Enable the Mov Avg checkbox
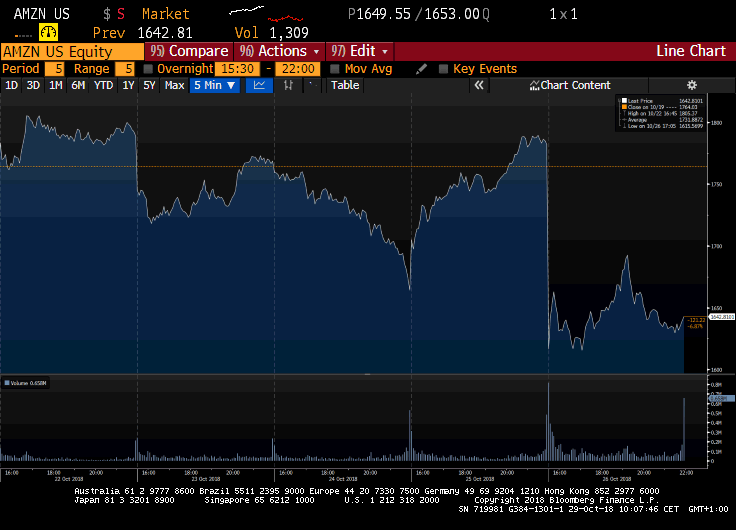 [x=335, y=69]
